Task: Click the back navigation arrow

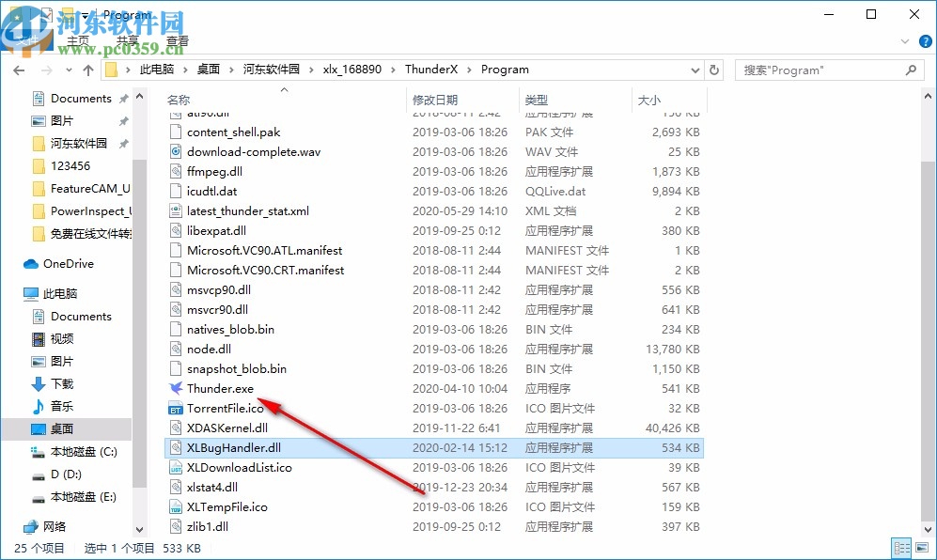Action: pos(17,69)
